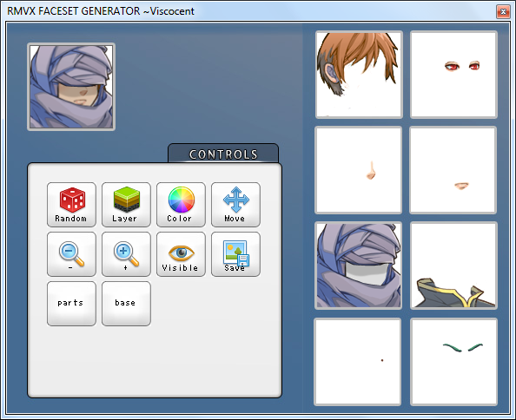Select the brown hair part thumbnail
Screen dimensions: 516x420
click(x=359, y=75)
